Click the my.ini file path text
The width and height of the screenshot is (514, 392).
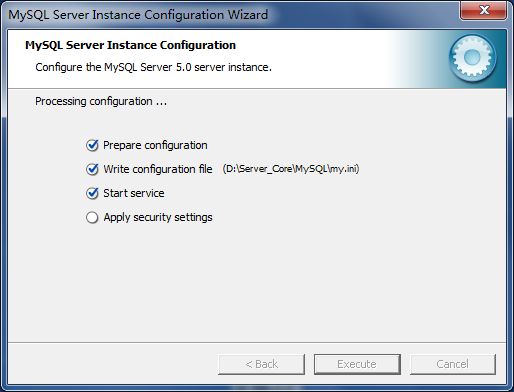click(x=291, y=169)
